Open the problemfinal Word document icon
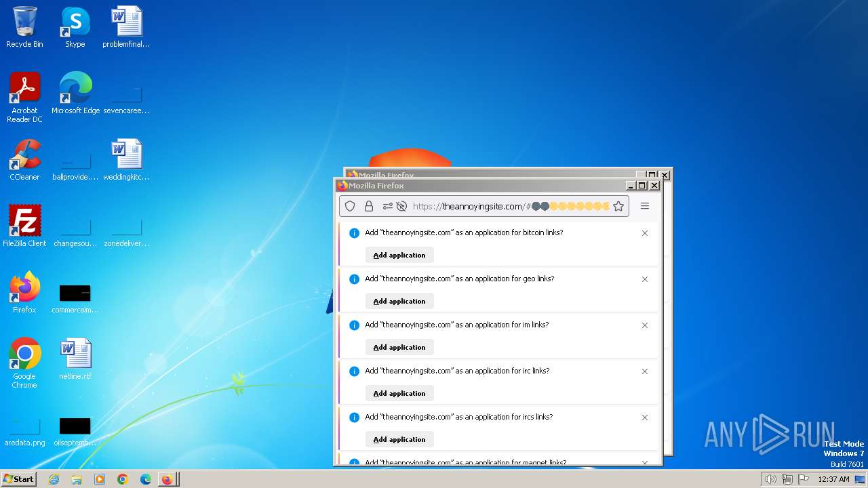Image resolution: width=868 pixels, height=488 pixels. 126,27
